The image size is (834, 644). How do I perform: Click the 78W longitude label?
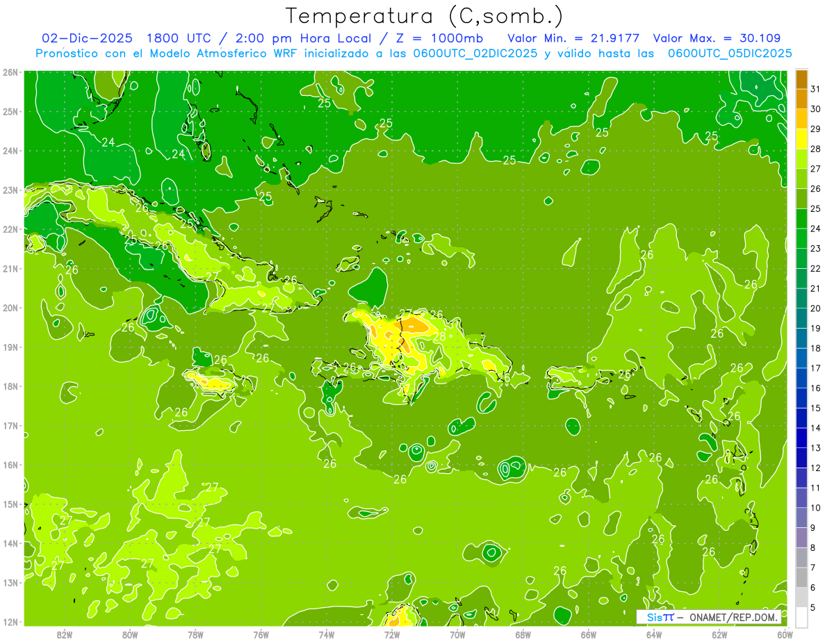(x=195, y=634)
